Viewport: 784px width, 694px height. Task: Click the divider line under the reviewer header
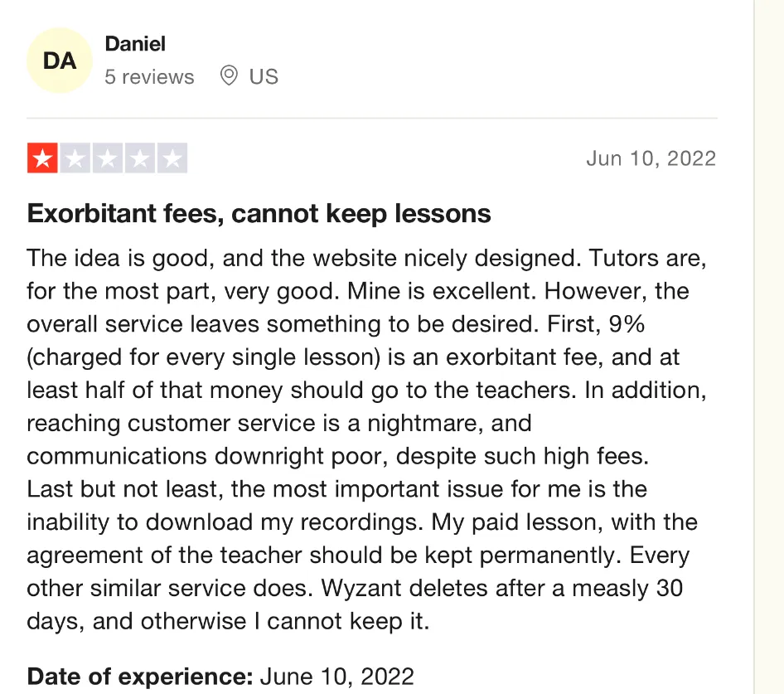click(x=372, y=119)
